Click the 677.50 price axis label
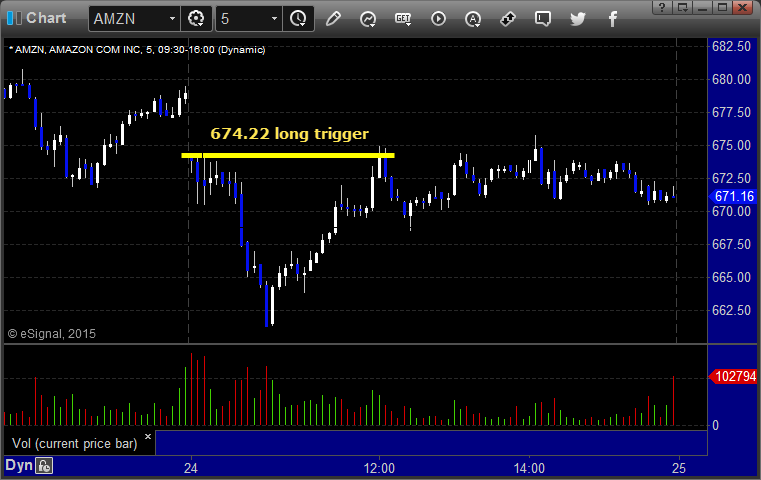This screenshot has height=480, width=761. 731,112
